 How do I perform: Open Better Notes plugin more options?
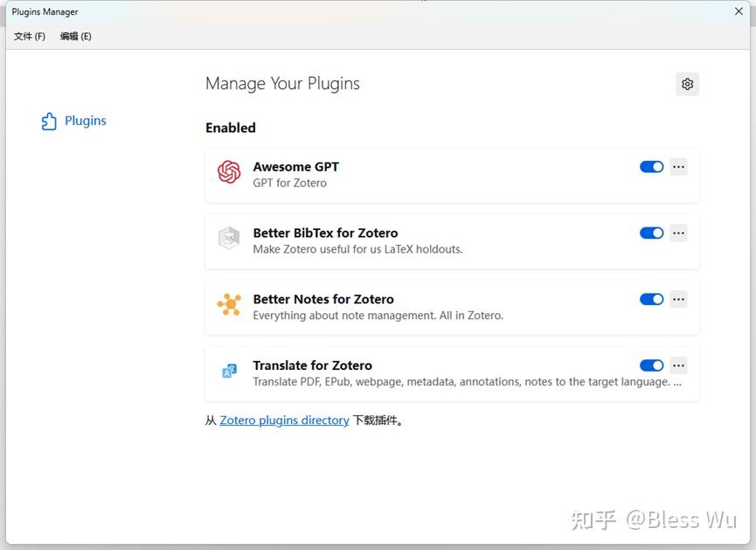click(678, 299)
